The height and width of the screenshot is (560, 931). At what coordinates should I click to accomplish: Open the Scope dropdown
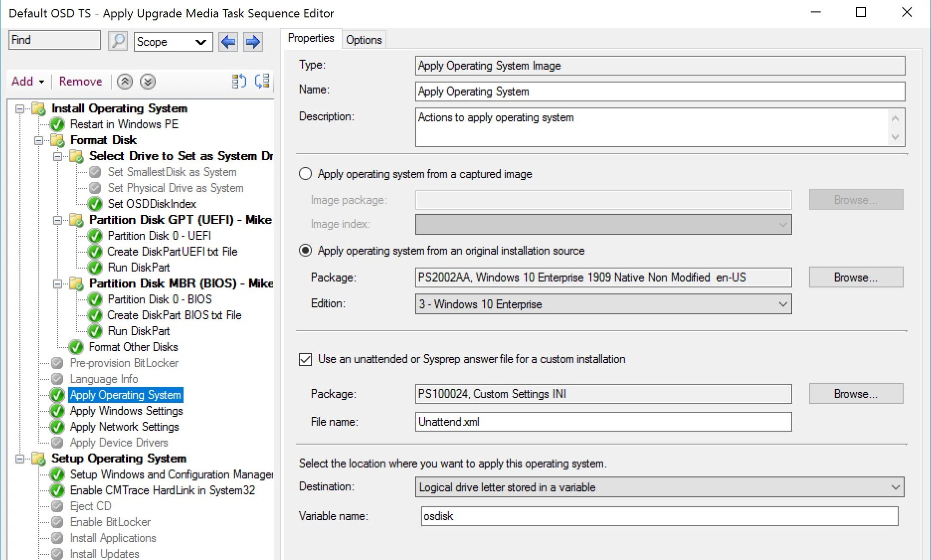(x=200, y=42)
